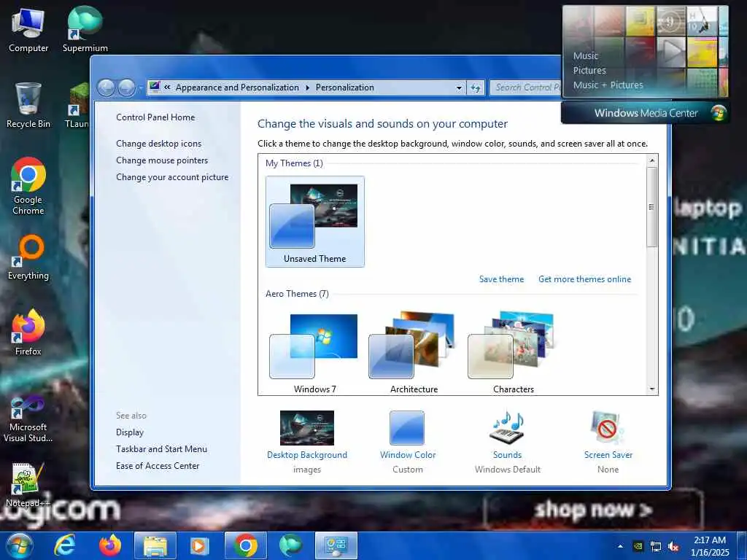Click Appearance and Personalization breadcrumb

point(237,87)
